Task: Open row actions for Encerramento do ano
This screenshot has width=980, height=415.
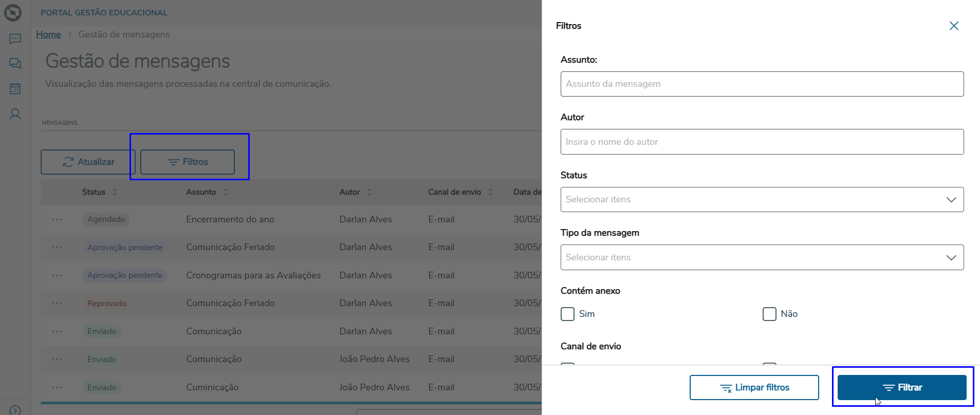Action: pos(57,219)
